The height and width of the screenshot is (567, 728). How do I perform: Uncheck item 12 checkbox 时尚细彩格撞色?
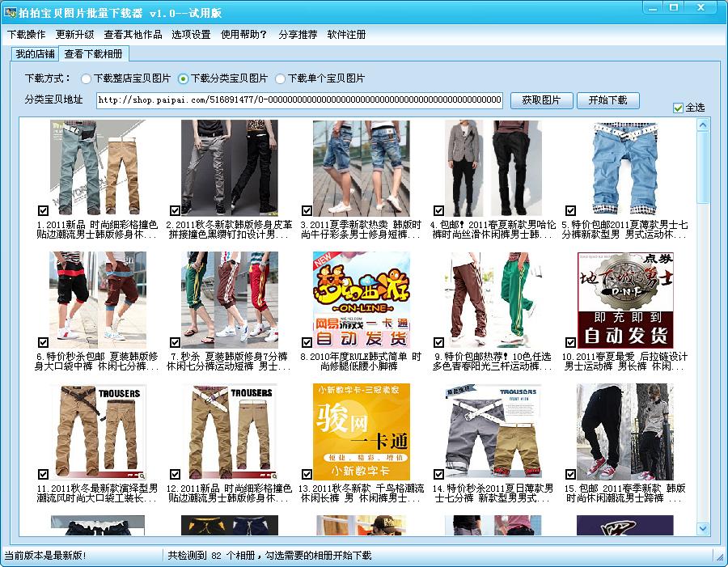[175, 474]
